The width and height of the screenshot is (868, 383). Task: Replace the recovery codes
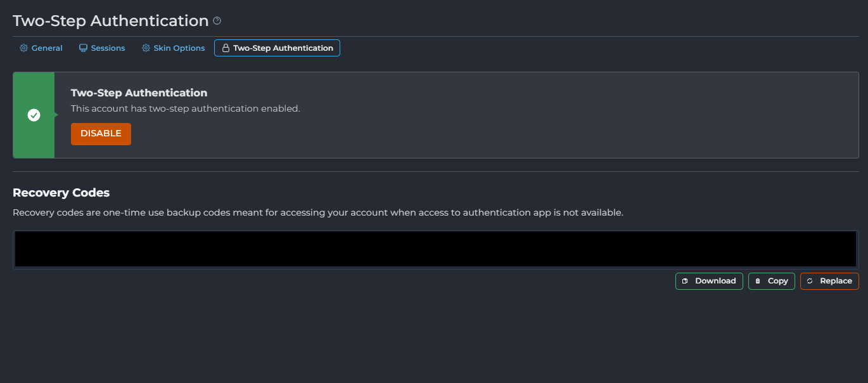coord(829,281)
